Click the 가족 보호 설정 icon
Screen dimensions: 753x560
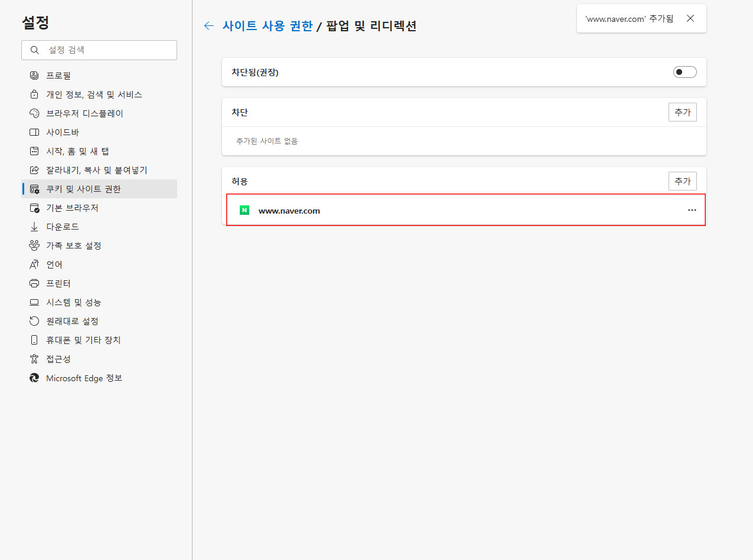(x=34, y=245)
